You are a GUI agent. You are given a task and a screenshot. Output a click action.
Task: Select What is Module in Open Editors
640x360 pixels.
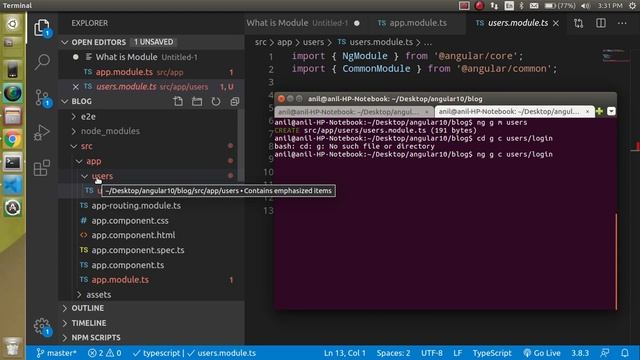(126, 57)
